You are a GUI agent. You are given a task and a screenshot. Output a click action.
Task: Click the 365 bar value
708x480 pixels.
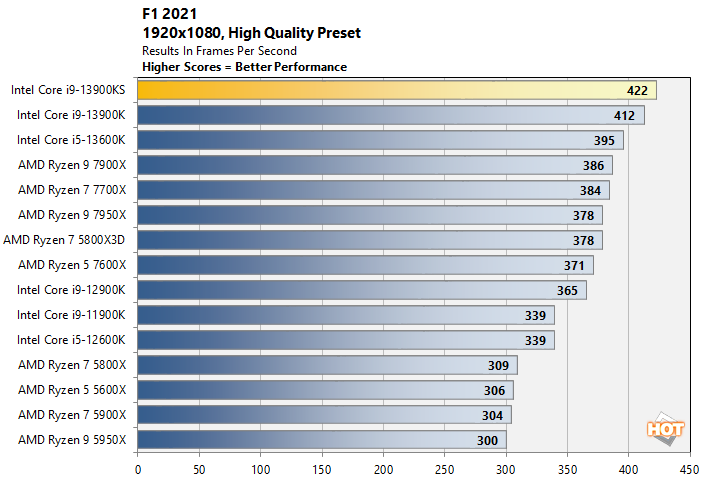click(x=567, y=290)
